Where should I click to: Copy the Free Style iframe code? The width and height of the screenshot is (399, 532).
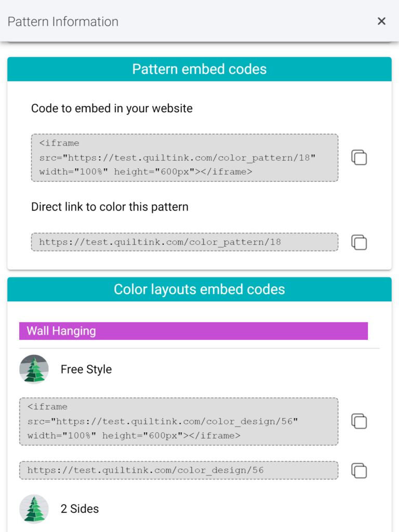[x=359, y=421]
